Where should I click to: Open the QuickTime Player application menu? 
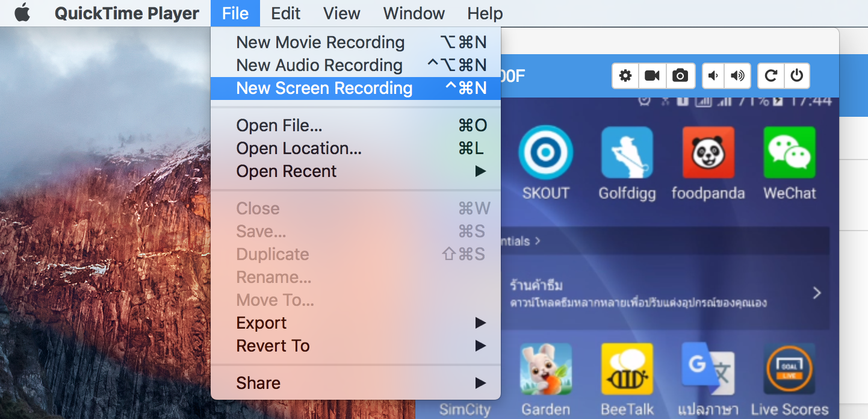pyautogui.click(x=127, y=13)
